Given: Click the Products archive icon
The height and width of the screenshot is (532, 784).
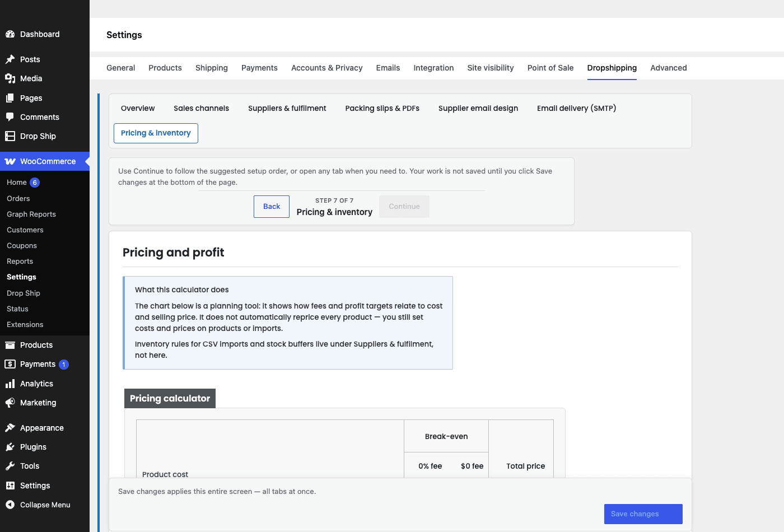Looking at the screenshot, I should pyautogui.click(x=10, y=345).
